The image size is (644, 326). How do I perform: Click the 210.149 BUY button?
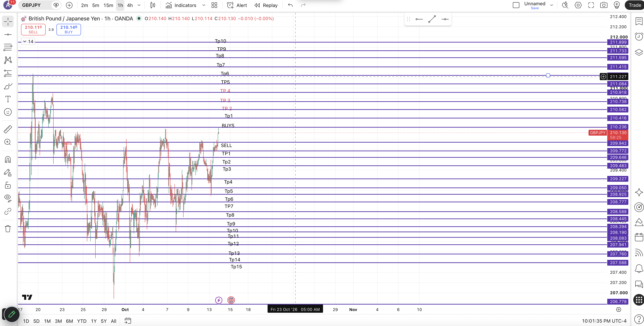point(69,29)
